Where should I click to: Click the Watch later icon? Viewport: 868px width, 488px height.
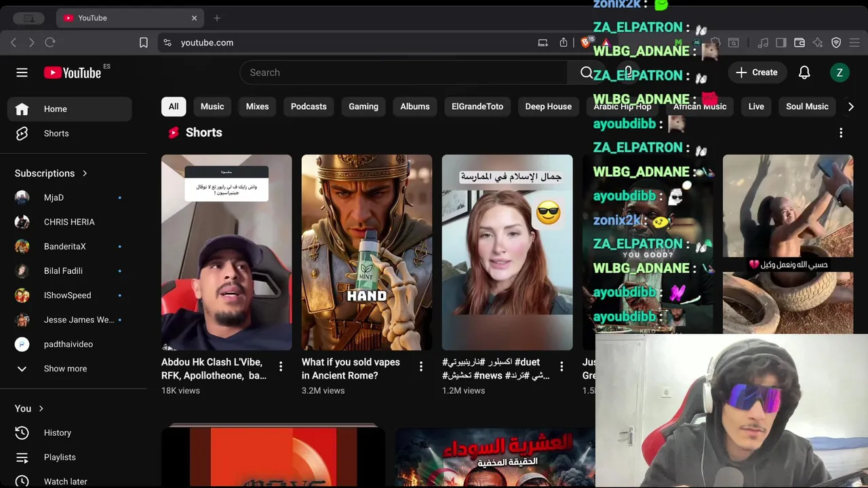click(22, 481)
